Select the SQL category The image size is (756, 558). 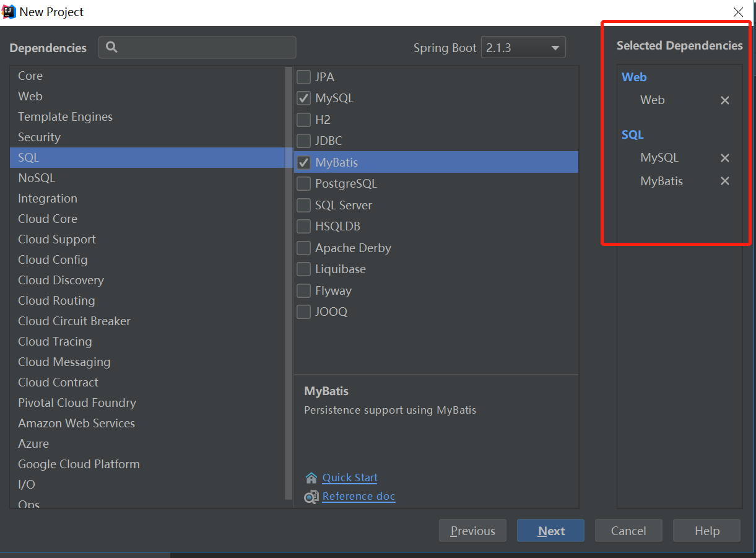click(147, 157)
